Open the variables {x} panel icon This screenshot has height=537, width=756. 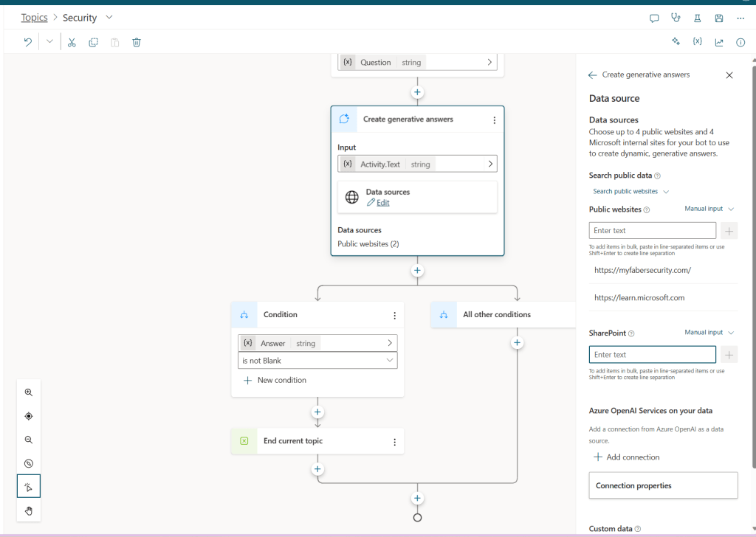pyautogui.click(x=697, y=42)
